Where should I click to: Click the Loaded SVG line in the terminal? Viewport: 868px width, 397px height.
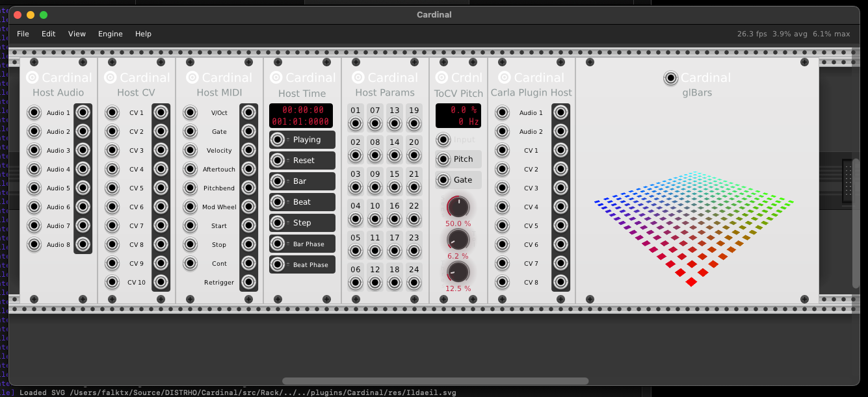click(238, 392)
